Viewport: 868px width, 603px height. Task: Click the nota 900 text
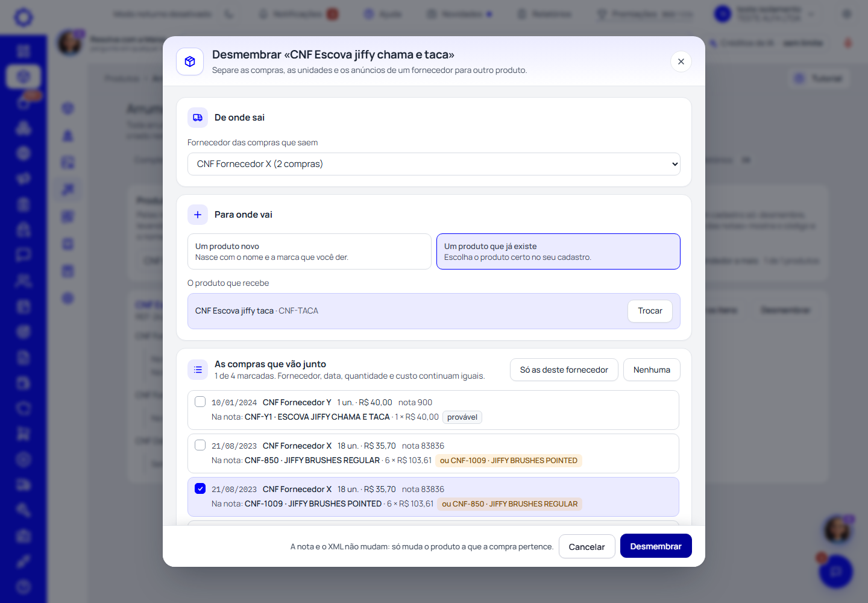pos(415,402)
